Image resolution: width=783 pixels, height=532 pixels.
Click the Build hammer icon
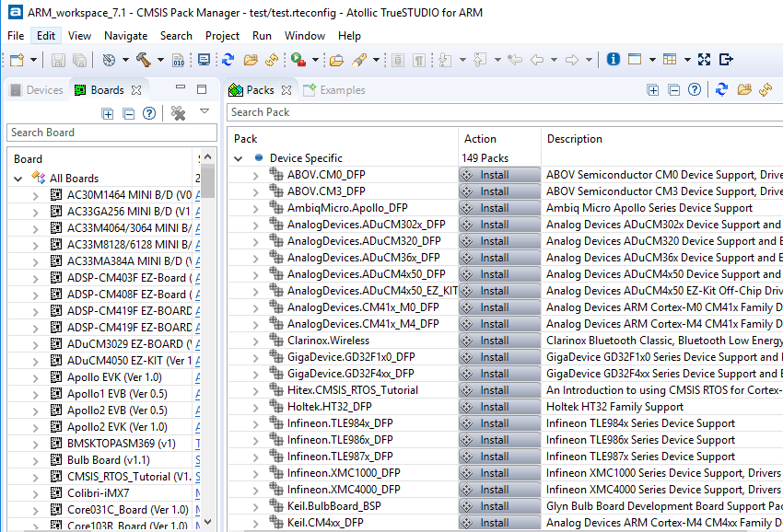coord(144,60)
